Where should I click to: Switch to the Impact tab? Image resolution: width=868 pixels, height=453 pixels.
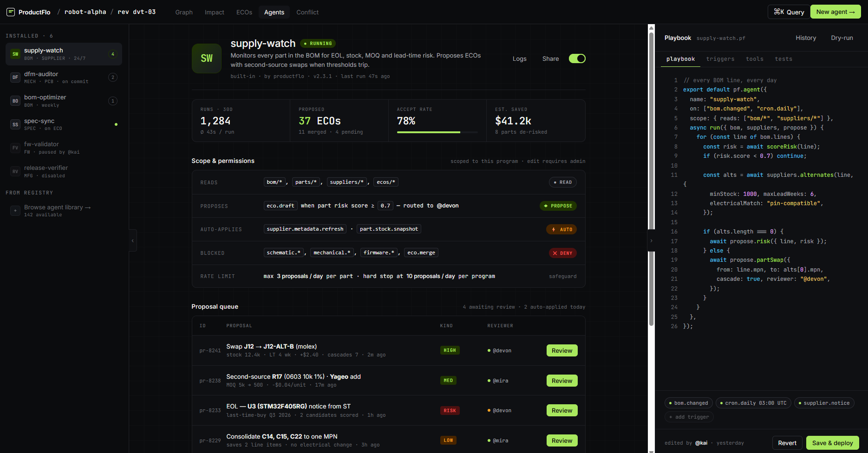(214, 12)
